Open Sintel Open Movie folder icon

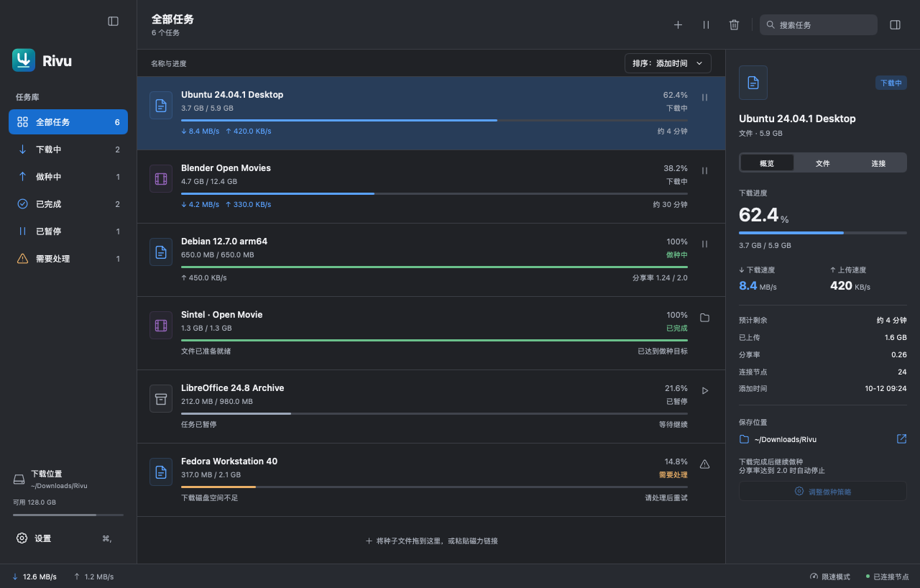704,318
